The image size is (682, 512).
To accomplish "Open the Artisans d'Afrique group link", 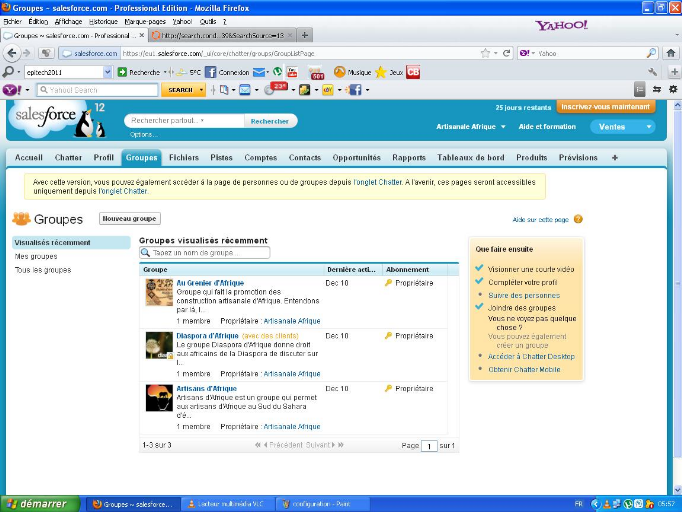I will click(x=207, y=388).
